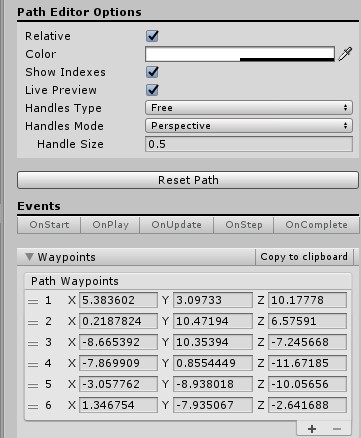Open the OnComplete events tab
Image resolution: width=361 pixels, height=438 pixels.
point(316,225)
